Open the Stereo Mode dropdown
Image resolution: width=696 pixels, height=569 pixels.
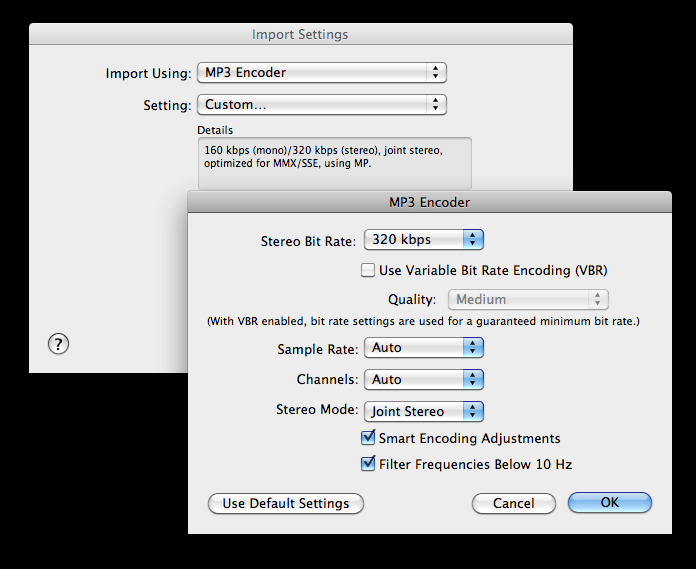tap(422, 411)
